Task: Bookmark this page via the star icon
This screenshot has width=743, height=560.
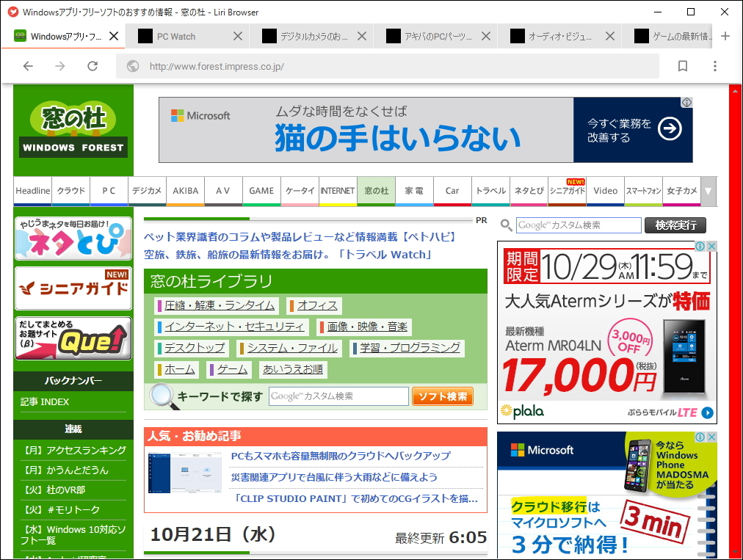Action: [682, 66]
